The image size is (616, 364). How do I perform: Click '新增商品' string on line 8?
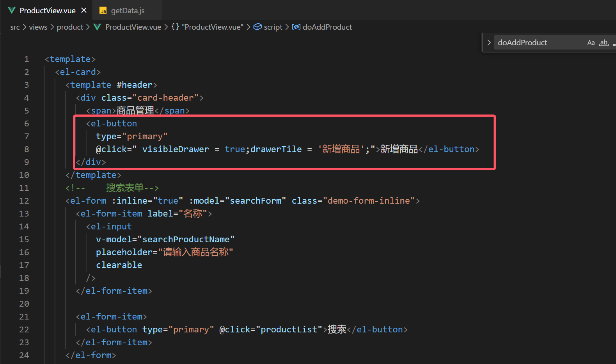point(341,149)
